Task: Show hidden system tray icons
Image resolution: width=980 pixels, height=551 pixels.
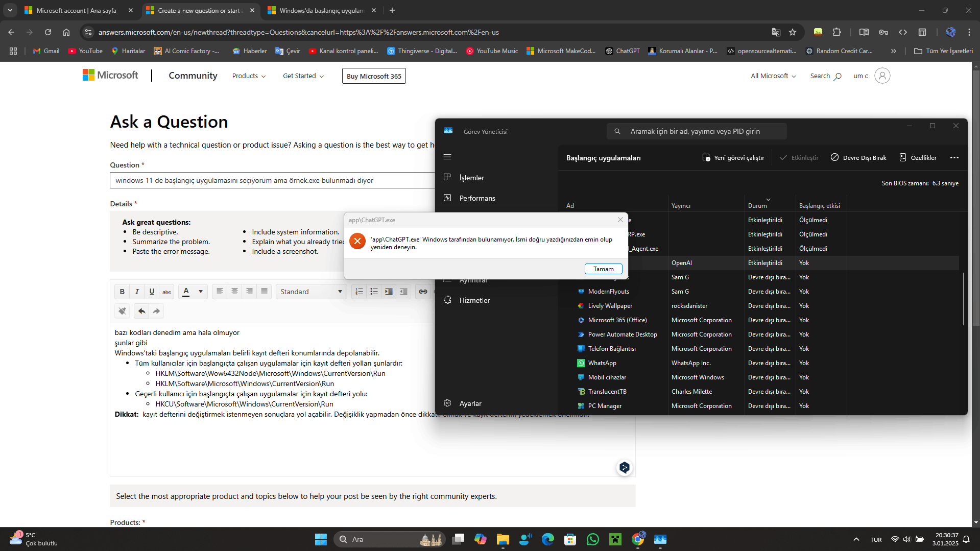Action: pyautogui.click(x=856, y=539)
